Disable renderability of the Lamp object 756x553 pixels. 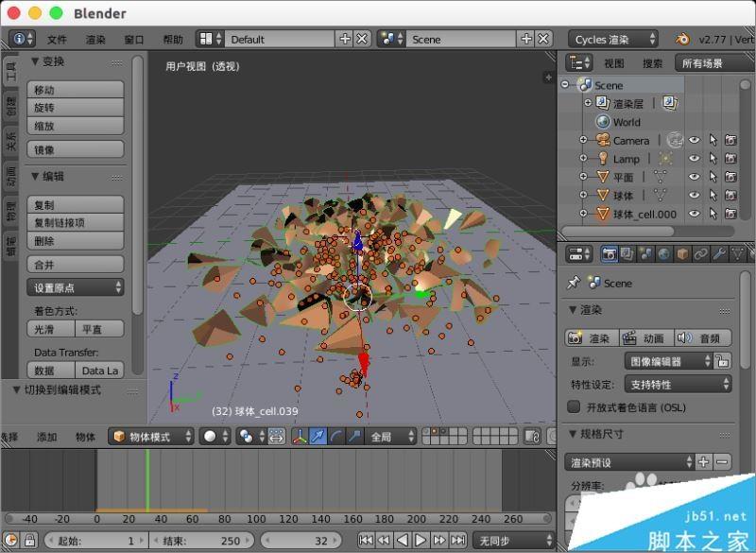[x=731, y=159]
